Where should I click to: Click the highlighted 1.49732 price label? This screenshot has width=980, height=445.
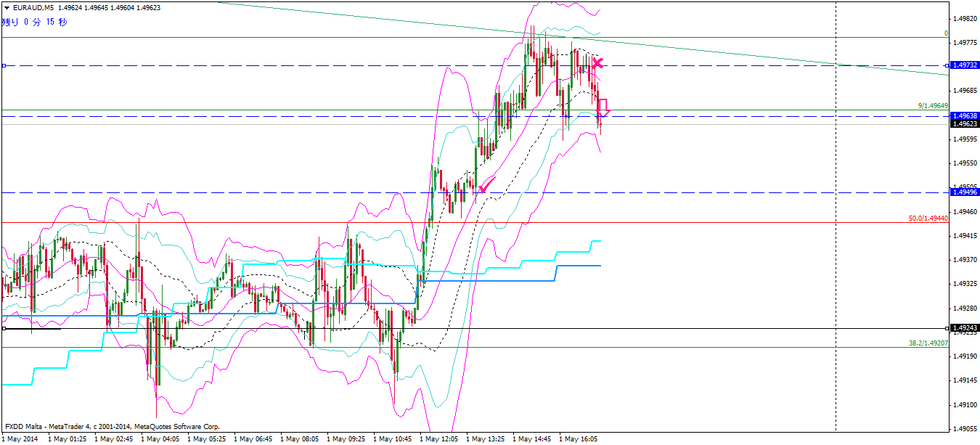(965, 65)
